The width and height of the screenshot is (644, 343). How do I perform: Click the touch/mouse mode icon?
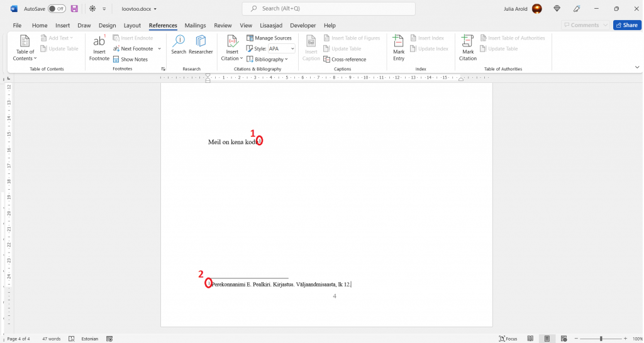(92, 9)
